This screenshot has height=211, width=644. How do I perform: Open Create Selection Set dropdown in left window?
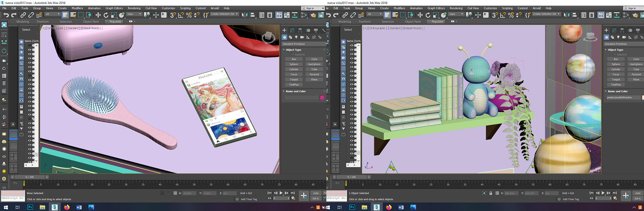pos(224,14)
